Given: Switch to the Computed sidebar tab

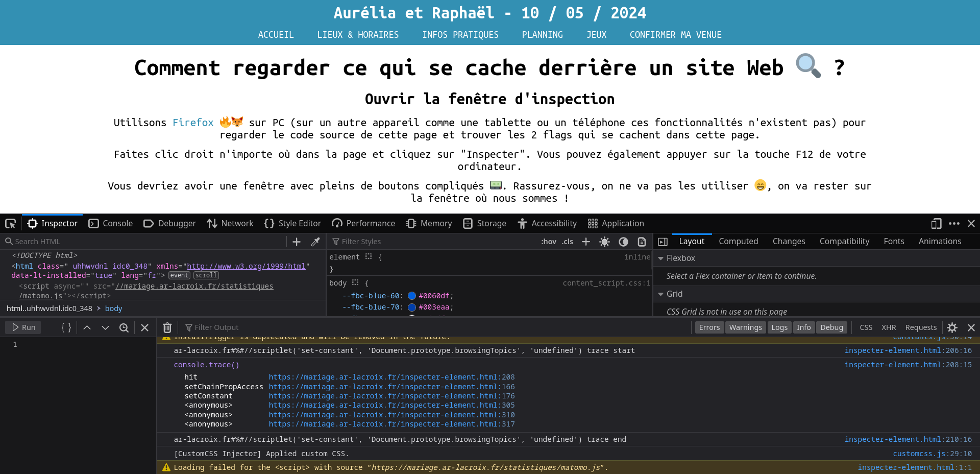Looking at the screenshot, I should (738, 242).
